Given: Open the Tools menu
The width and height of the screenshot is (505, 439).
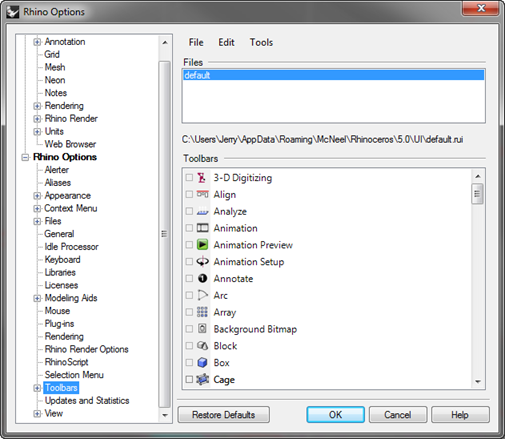Looking at the screenshot, I should [x=261, y=42].
